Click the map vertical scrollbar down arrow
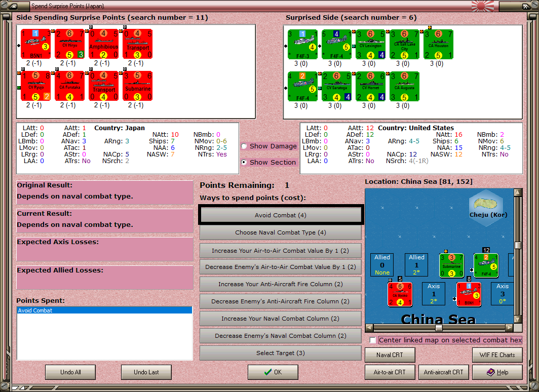Screen dimensions: 539x392 (518, 319)
